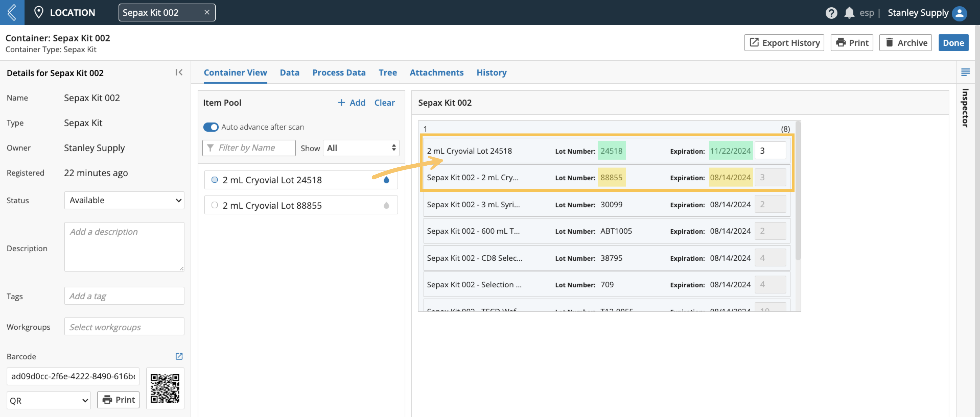This screenshot has width=980, height=417.
Task: Click Add in the Item Pool
Action: click(x=352, y=102)
